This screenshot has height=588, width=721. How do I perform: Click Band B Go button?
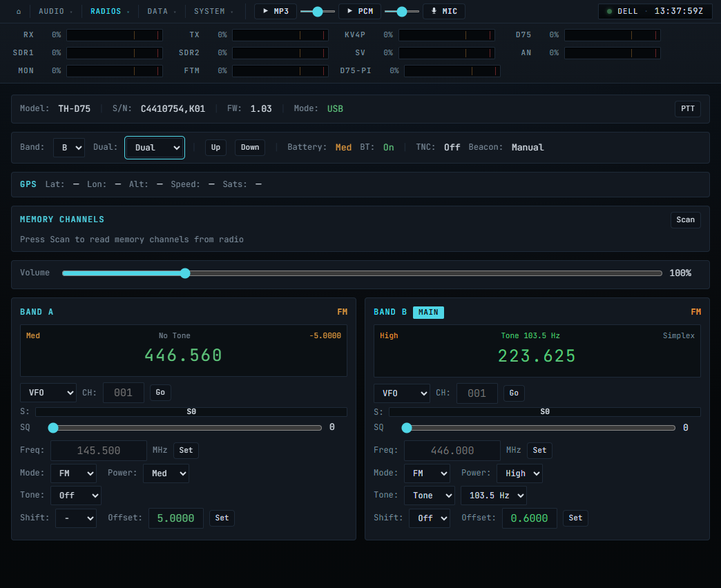pyautogui.click(x=514, y=393)
